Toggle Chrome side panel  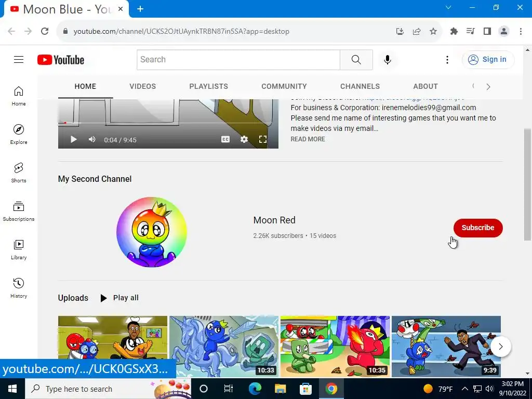(x=487, y=31)
